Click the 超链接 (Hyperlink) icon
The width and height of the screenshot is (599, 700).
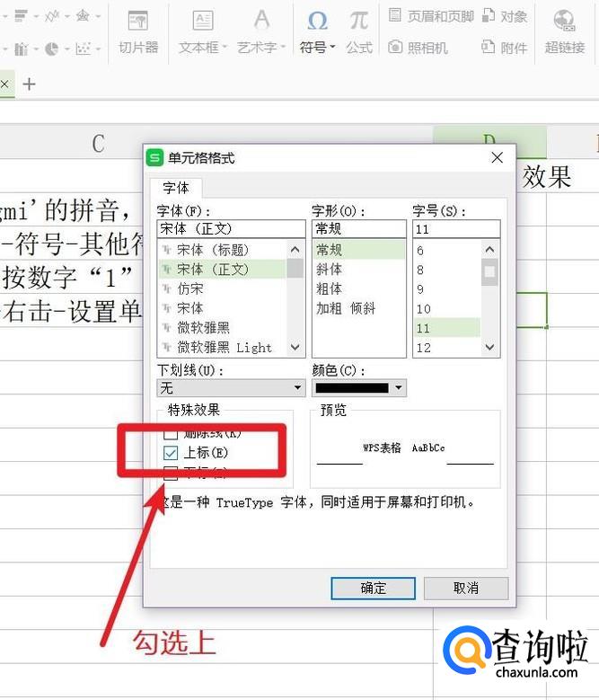click(x=564, y=21)
